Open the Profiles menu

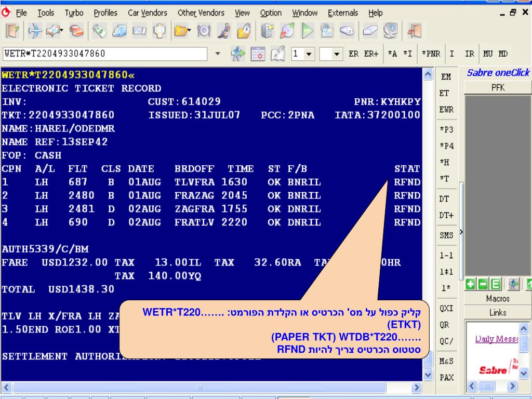105,13
